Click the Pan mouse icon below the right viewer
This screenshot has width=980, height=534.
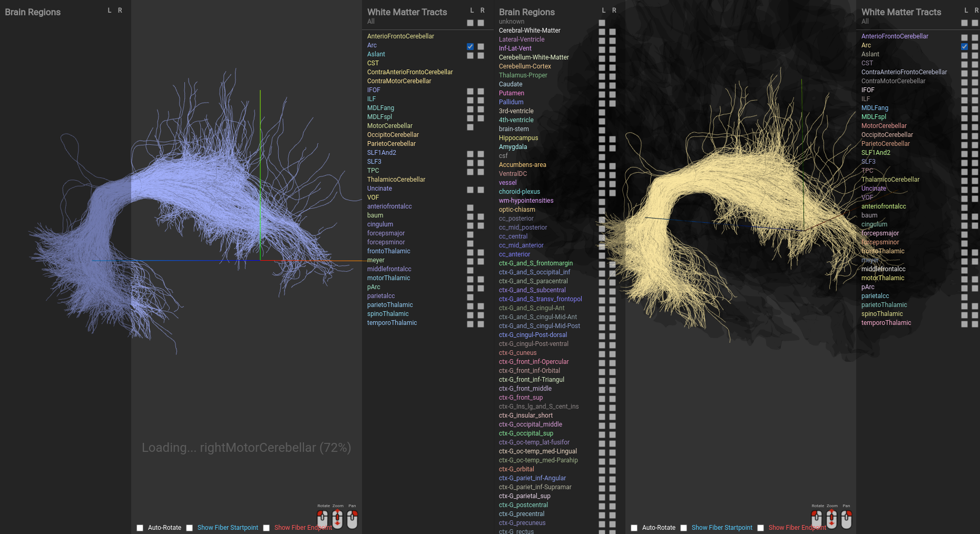point(847,520)
